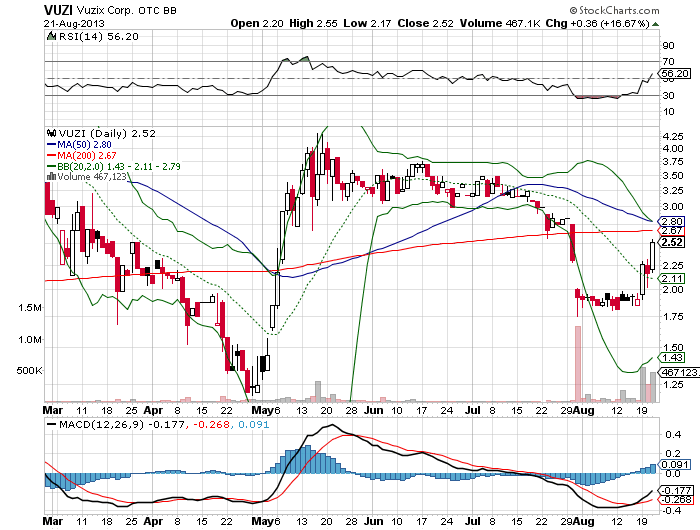Click the red MA(200) line swatch
The height and width of the screenshot is (530, 700).
pos(51,156)
